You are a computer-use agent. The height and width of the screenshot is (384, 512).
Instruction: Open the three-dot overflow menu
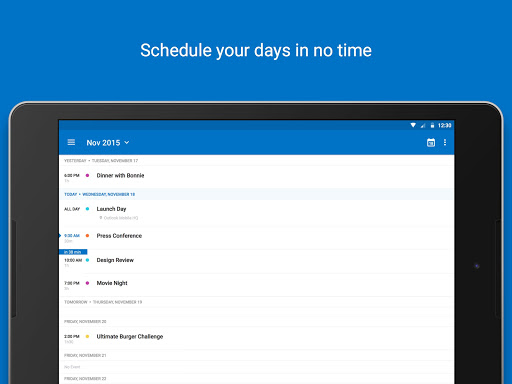tap(445, 143)
